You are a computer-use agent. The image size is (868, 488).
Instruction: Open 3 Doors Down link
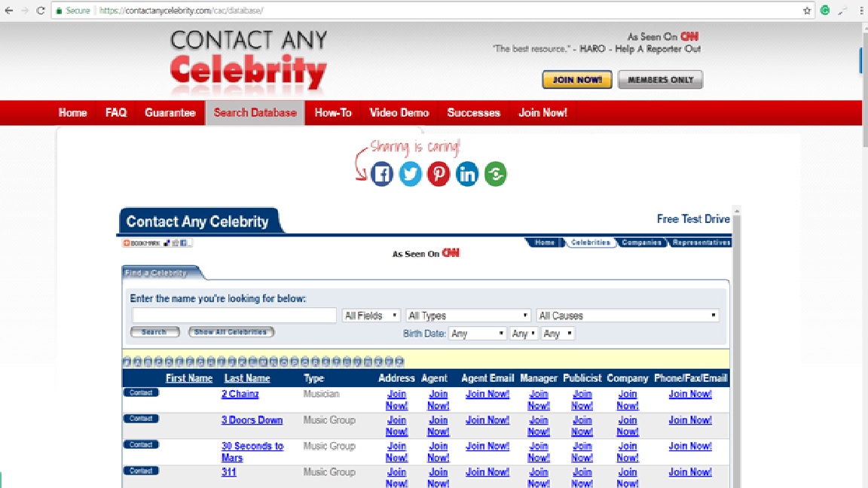252,420
